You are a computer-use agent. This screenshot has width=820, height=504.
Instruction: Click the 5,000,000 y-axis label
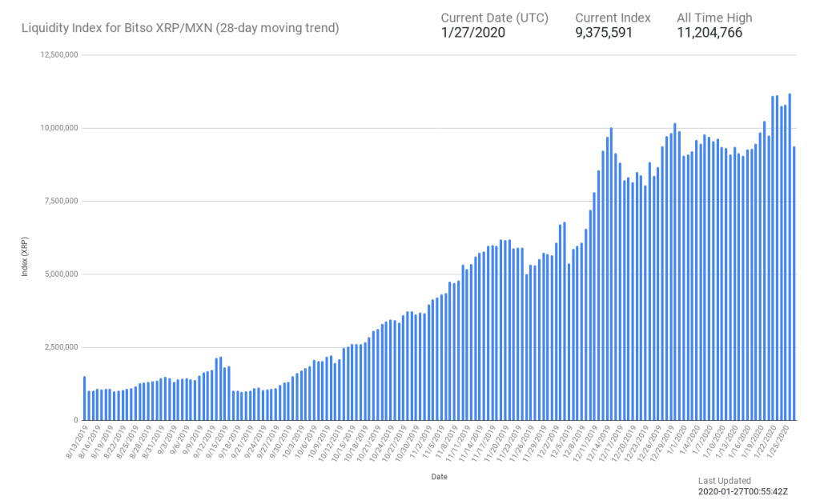tap(61, 274)
